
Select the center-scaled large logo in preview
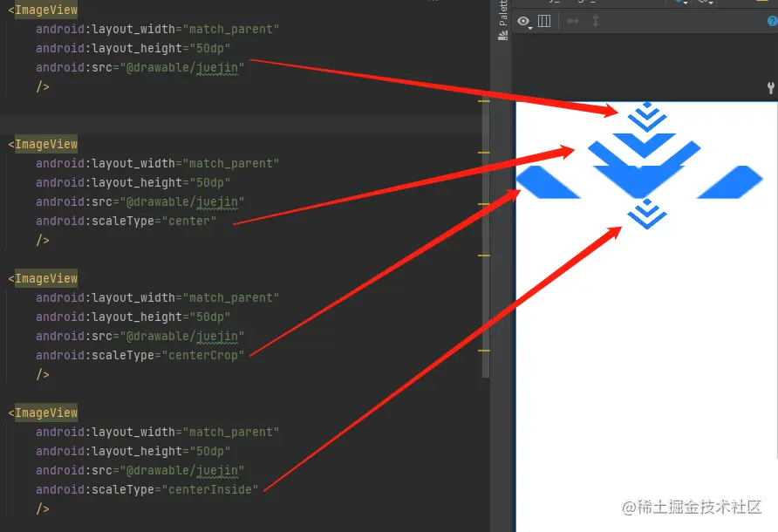click(x=644, y=149)
